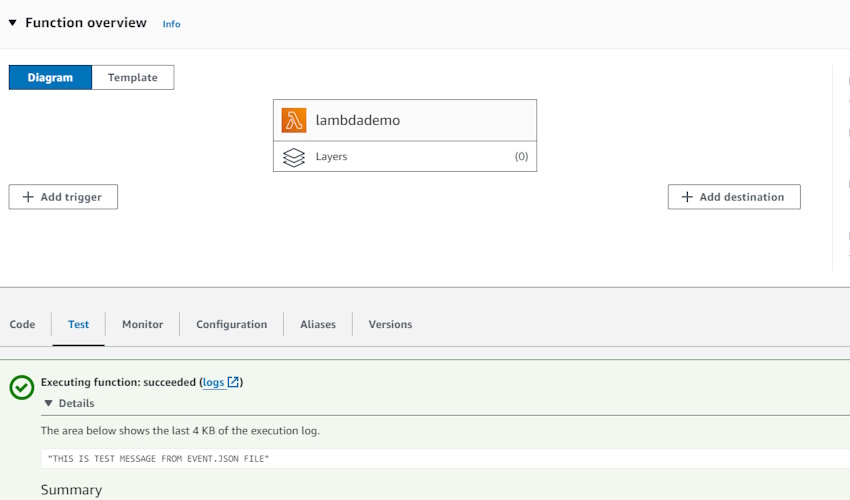The height and width of the screenshot is (500, 850).
Task: Collapse the Details disclosure triangle
Action: [49, 403]
